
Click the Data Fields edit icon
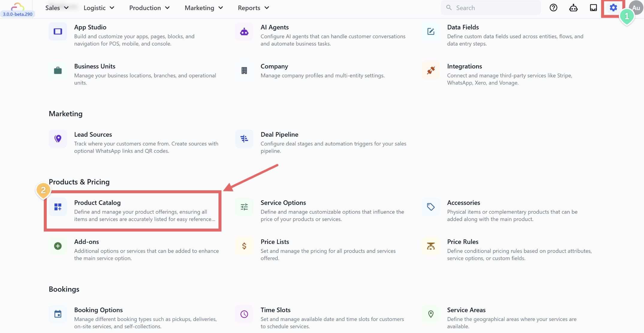click(x=431, y=31)
